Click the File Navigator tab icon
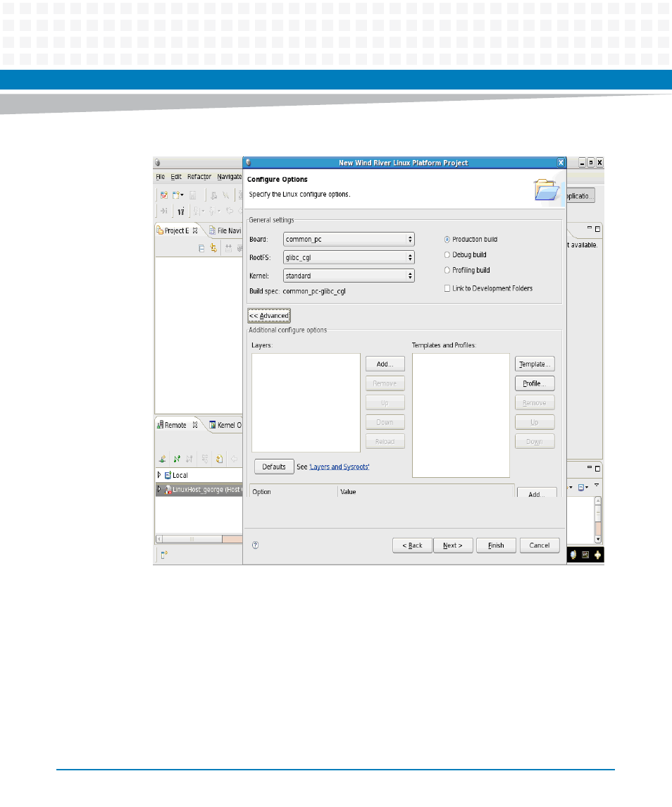Image resolution: width=672 pixels, height=807 pixels. [x=212, y=230]
